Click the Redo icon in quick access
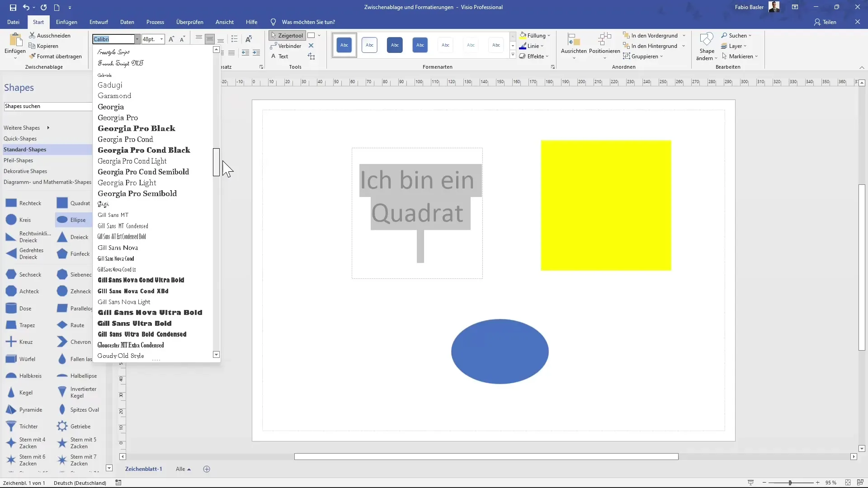This screenshot has height=488, width=868. click(x=43, y=7)
